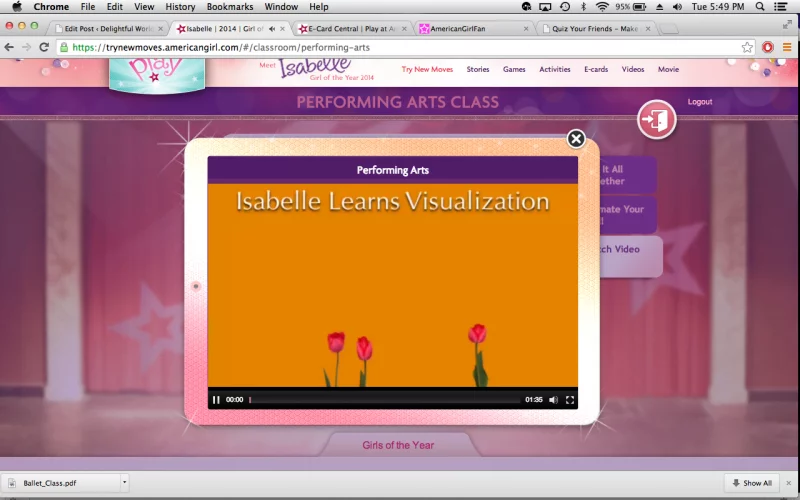Select the Watch Video button behind popup
The width and height of the screenshot is (800, 500).
pos(631,256)
